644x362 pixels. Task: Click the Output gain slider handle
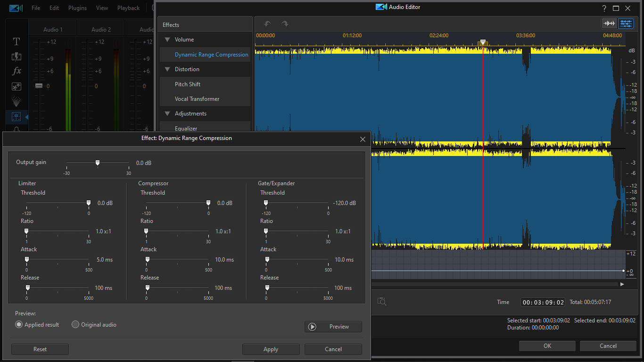(x=98, y=163)
